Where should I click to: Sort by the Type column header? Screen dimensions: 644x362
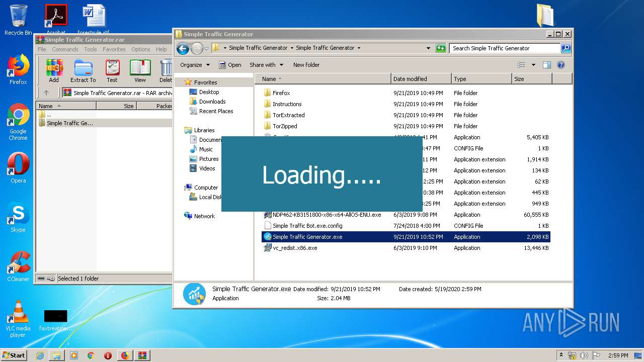(x=481, y=79)
